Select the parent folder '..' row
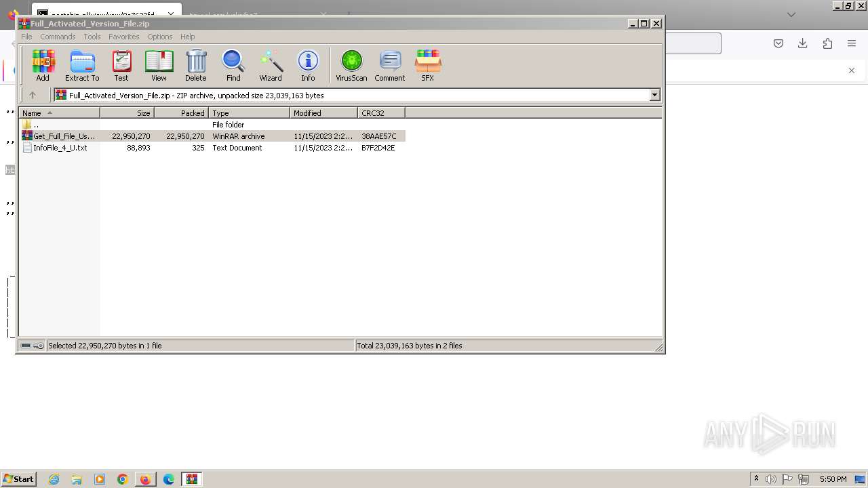The image size is (868, 488). (x=212, y=125)
